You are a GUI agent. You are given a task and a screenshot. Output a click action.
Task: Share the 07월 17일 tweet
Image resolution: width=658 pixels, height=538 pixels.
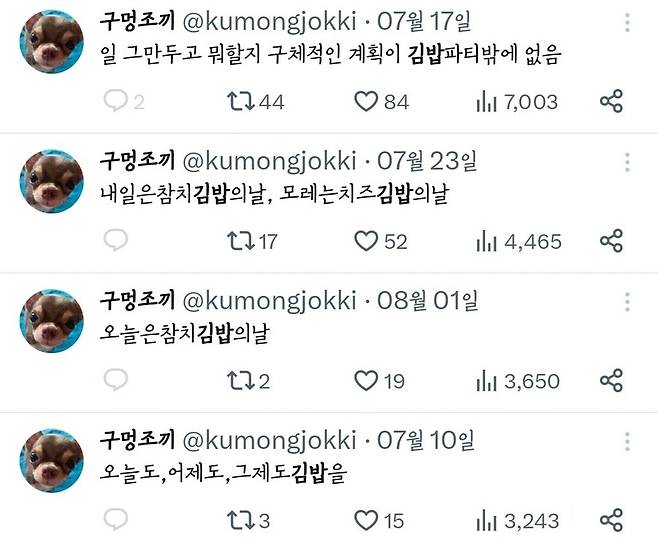point(611,101)
